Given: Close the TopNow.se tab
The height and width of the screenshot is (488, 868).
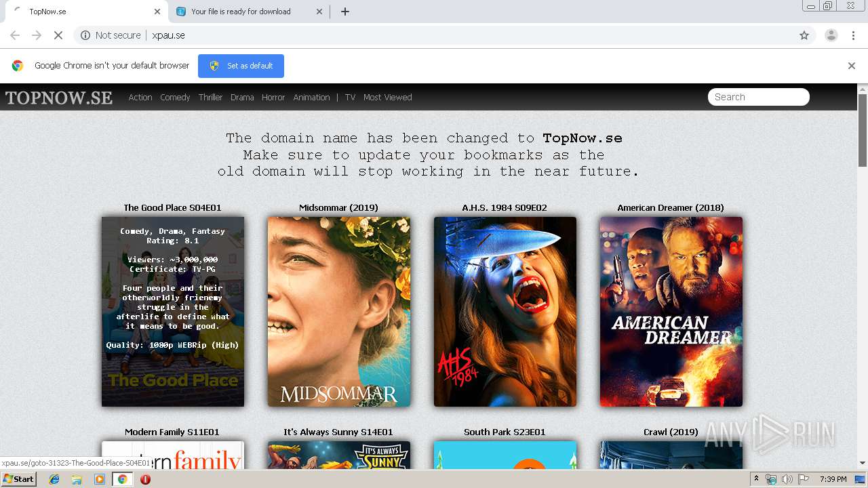Looking at the screenshot, I should coord(157,12).
